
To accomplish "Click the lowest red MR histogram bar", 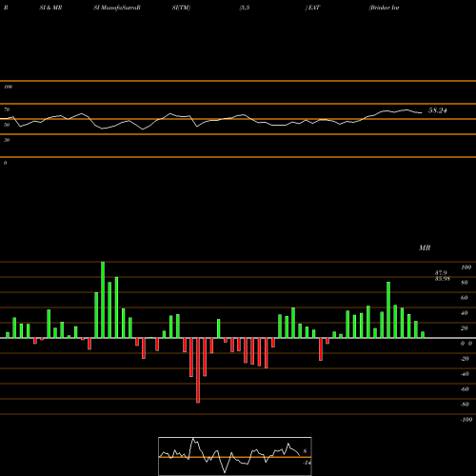I will [198, 370].
